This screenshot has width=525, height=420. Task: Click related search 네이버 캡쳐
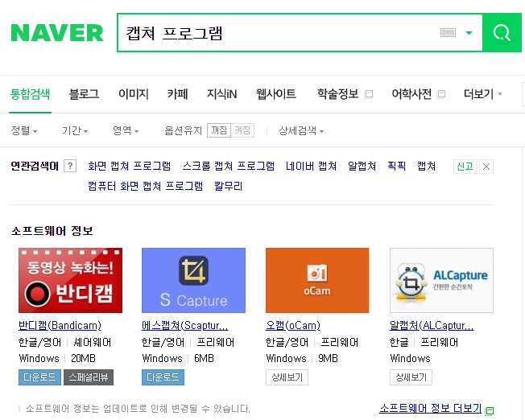311,166
